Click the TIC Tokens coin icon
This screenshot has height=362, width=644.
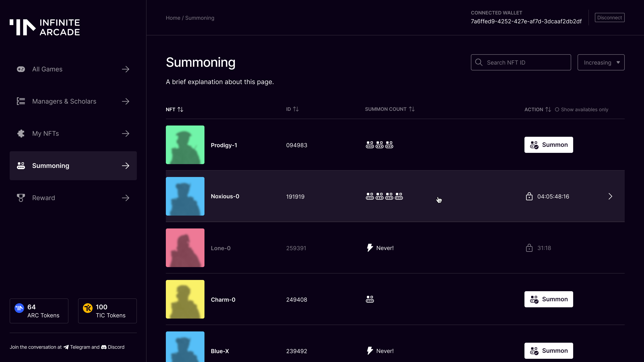click(88, 308)
